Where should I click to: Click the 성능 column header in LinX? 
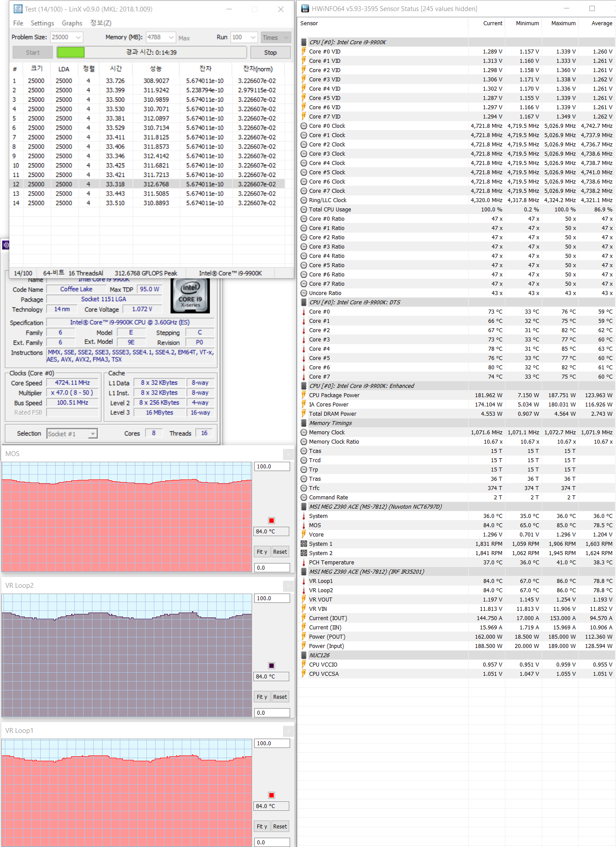click(x=156, y=69)
